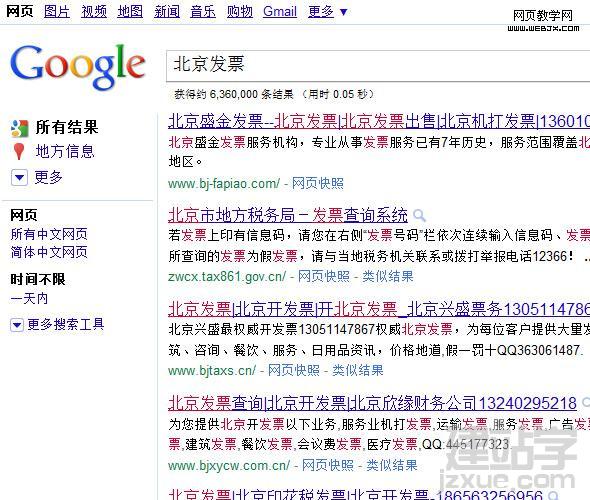
Task: Go to Gmail link in top bar
Action: [x=280, y=12]
